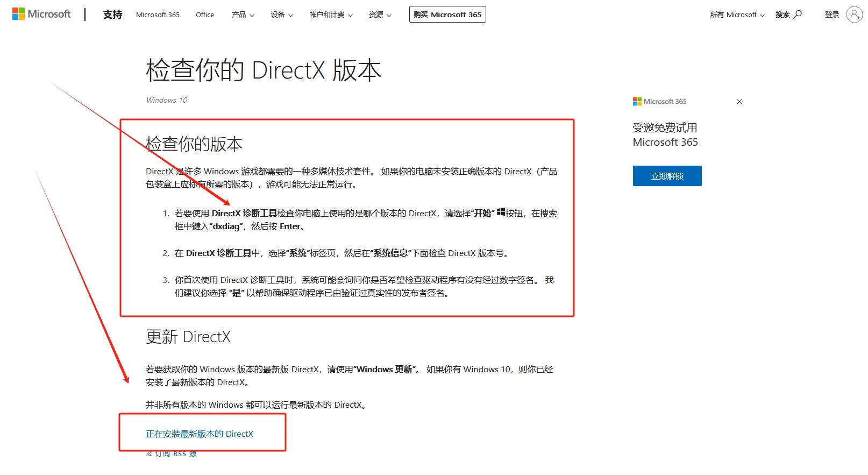
Task: Click the Microsoft 365 logo in promo
Action: coord(659,102)
